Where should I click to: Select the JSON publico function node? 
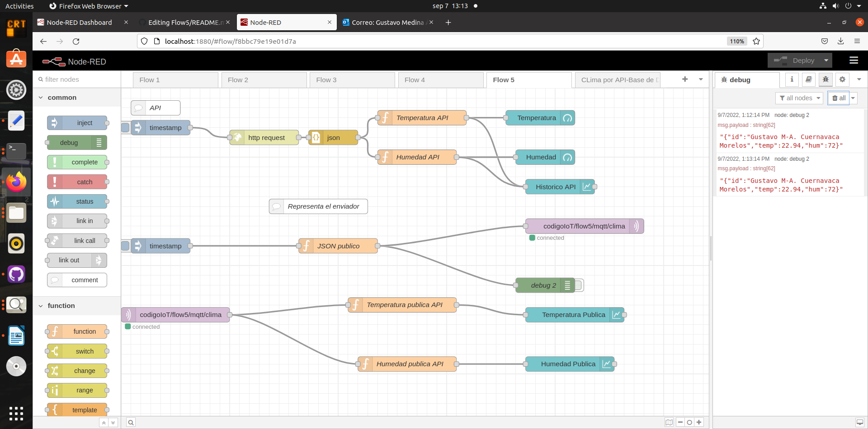click(338, 246)
